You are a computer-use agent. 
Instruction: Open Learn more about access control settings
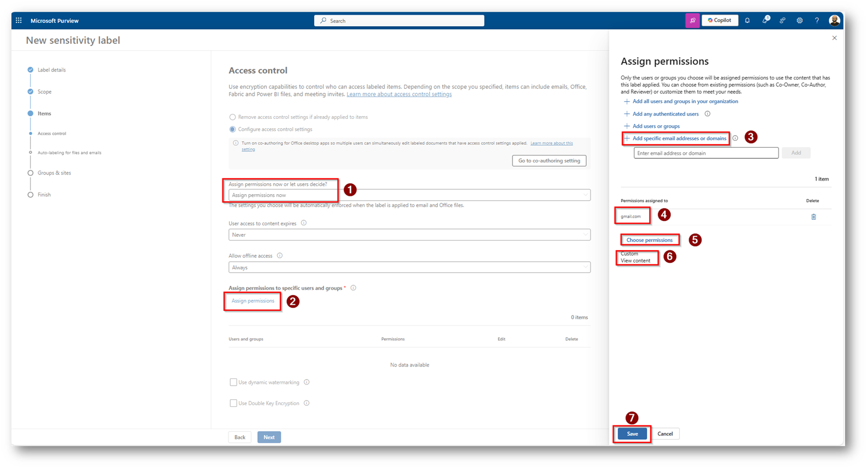(399, 94)
